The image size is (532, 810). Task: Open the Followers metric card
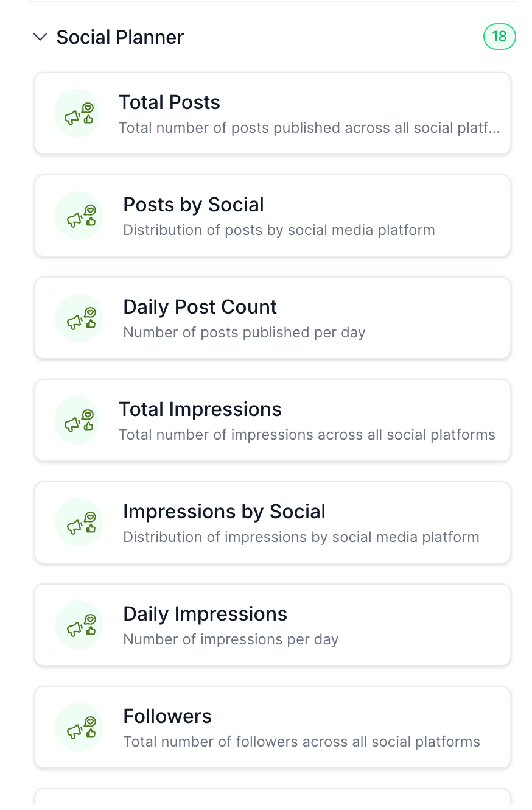click(x=273, y=727)
